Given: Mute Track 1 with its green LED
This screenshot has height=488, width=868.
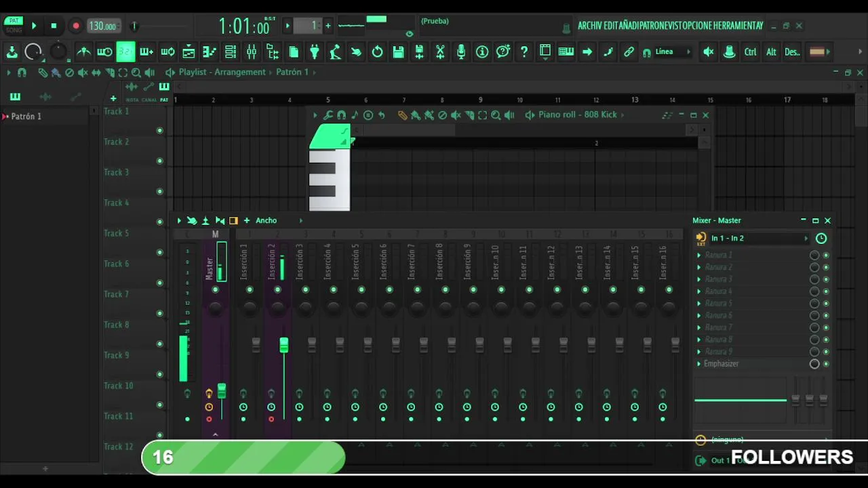Looking at the screenshot, I should pyautogui.click(x=160, y=131).
